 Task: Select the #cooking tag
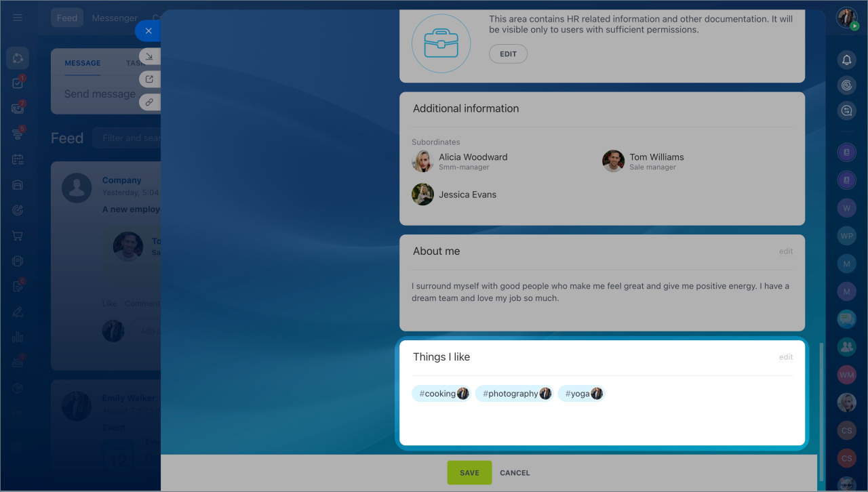click(441, 394)
